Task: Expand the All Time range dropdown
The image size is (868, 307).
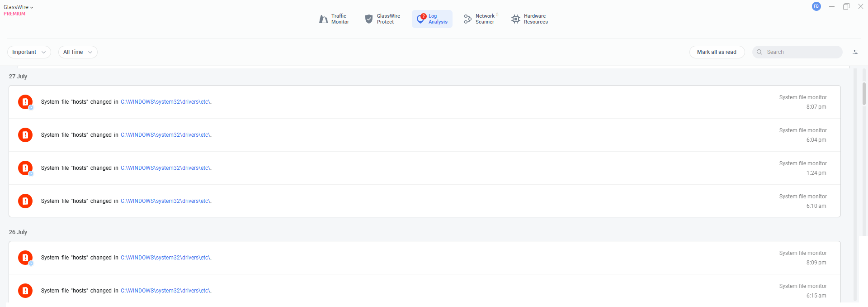Action: [78, 52]
